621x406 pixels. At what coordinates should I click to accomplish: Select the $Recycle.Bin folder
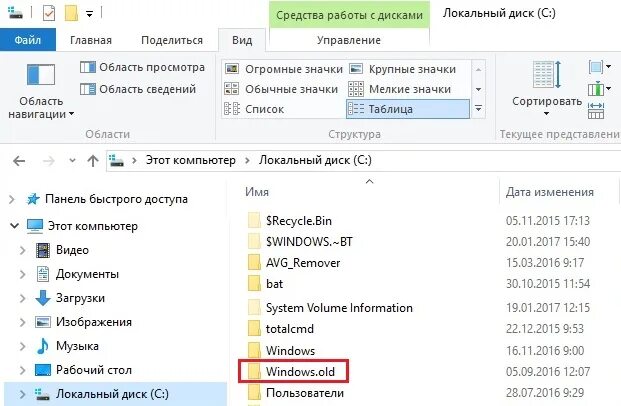299,221
